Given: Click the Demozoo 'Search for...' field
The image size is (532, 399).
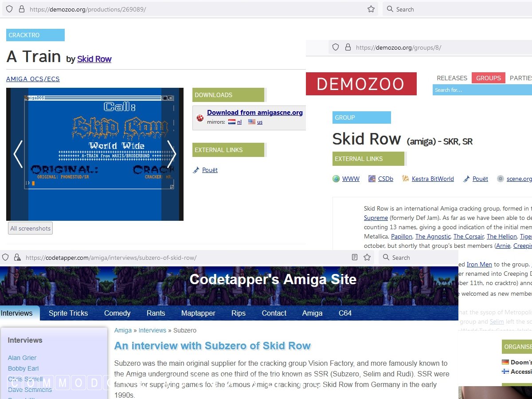Looking at the screenshot, I should tap(481, 90).
